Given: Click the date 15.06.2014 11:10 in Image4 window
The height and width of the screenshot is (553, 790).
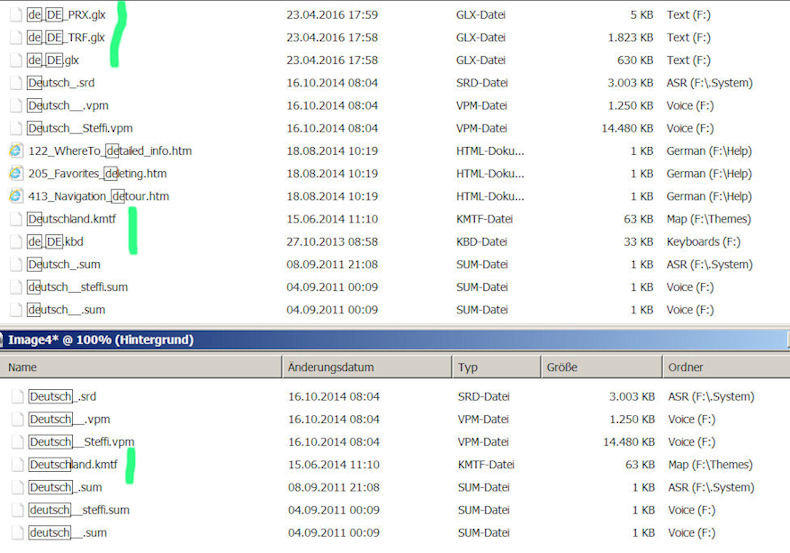Looking at the screenshot, I should (x=334, y=465).
